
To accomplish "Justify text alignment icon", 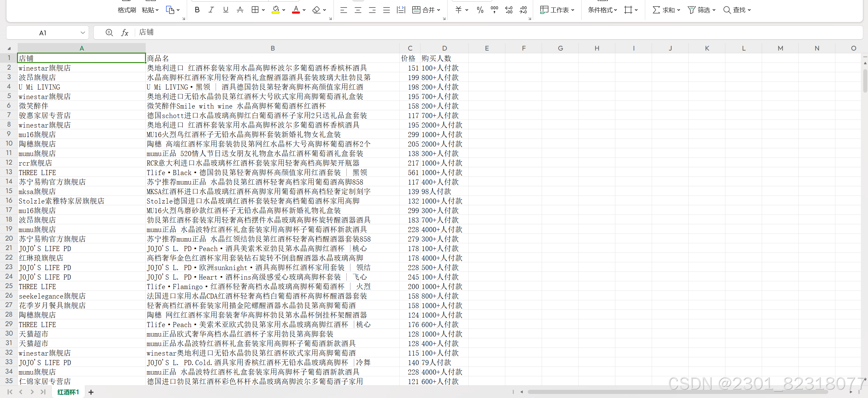I will pos(386,10).
